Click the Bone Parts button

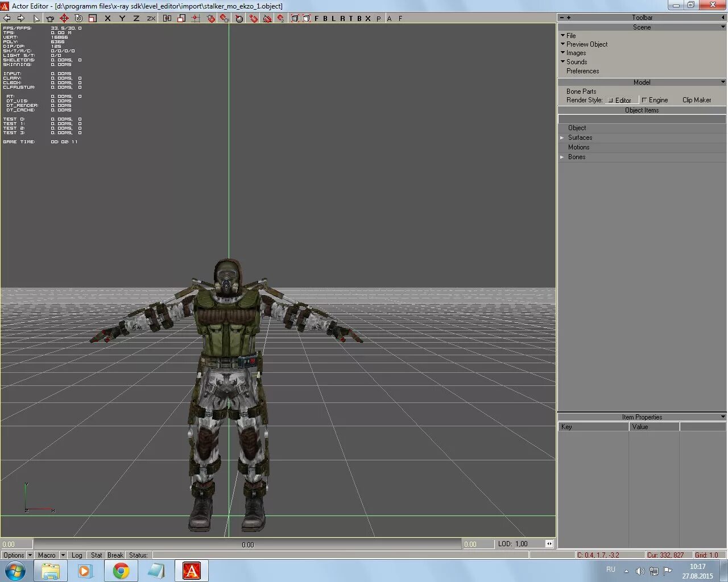tap(581, 91)
